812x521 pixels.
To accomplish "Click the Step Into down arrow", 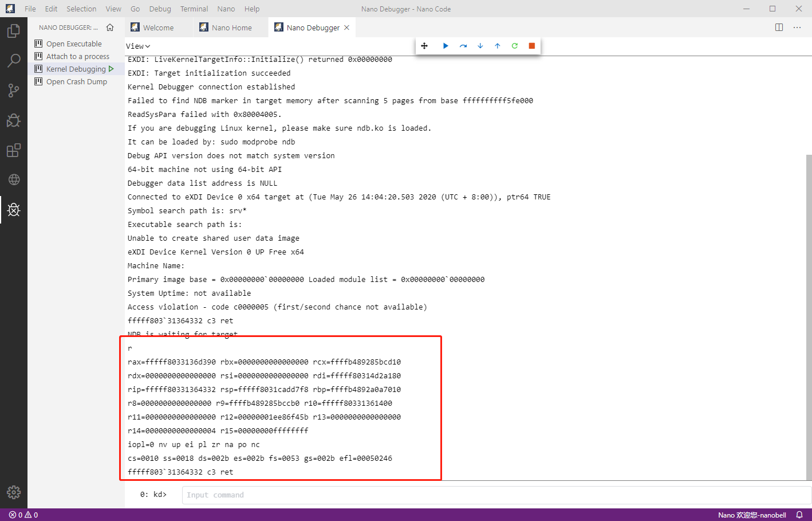I will tap(480, 46).
